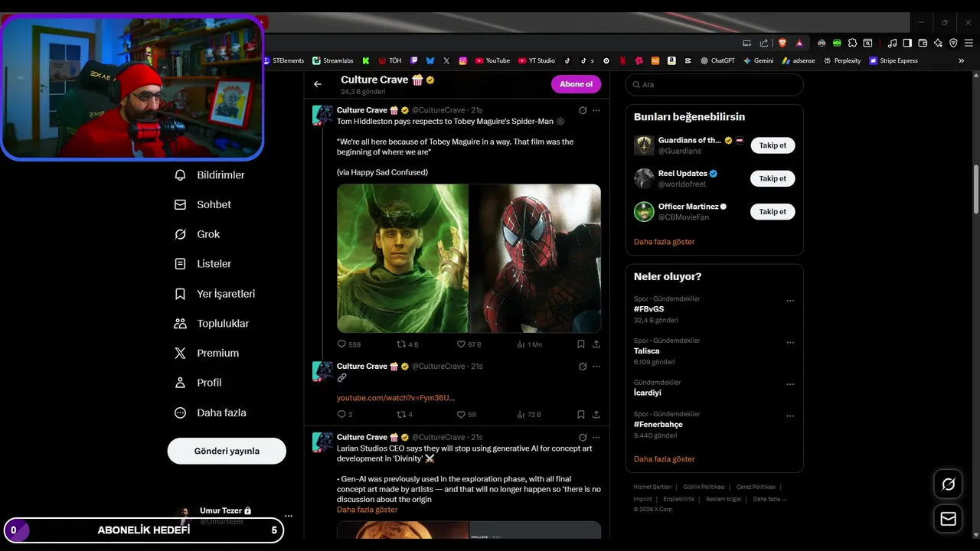The image size is (980, 551).
Task: Open Perplexity bookmark
Action: point(842,60)
